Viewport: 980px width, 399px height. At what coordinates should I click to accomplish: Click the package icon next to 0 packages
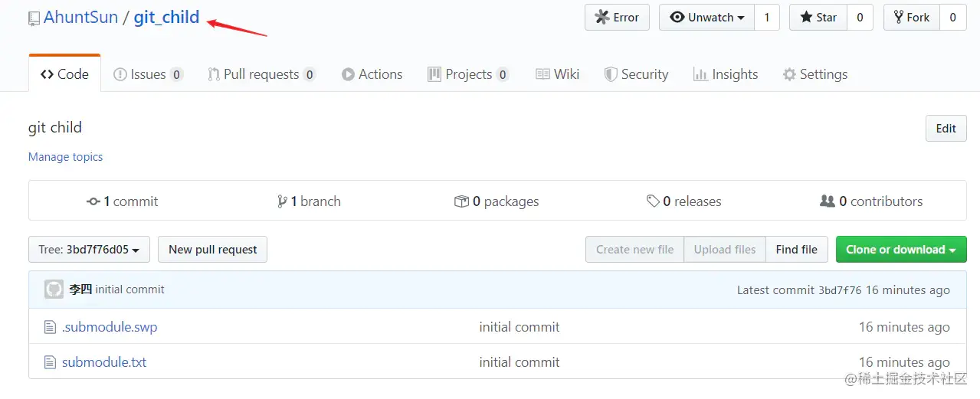point(461,201)
